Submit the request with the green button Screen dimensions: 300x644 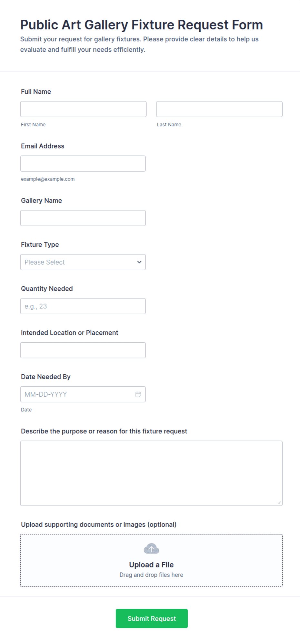coord(152,618)
